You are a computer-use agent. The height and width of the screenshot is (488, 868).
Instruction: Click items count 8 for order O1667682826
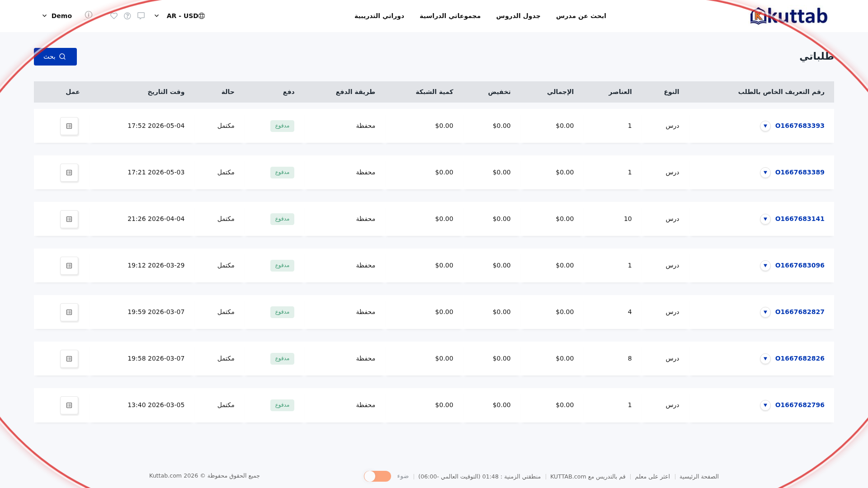[630, 358]
